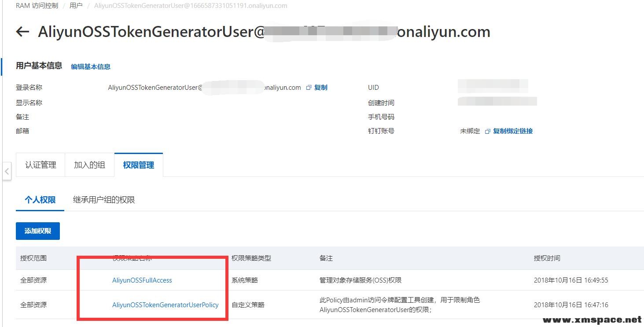The height and width of the screenshot is (327, 644).
Task: Click the UID field label
Action: pos(373,88)
